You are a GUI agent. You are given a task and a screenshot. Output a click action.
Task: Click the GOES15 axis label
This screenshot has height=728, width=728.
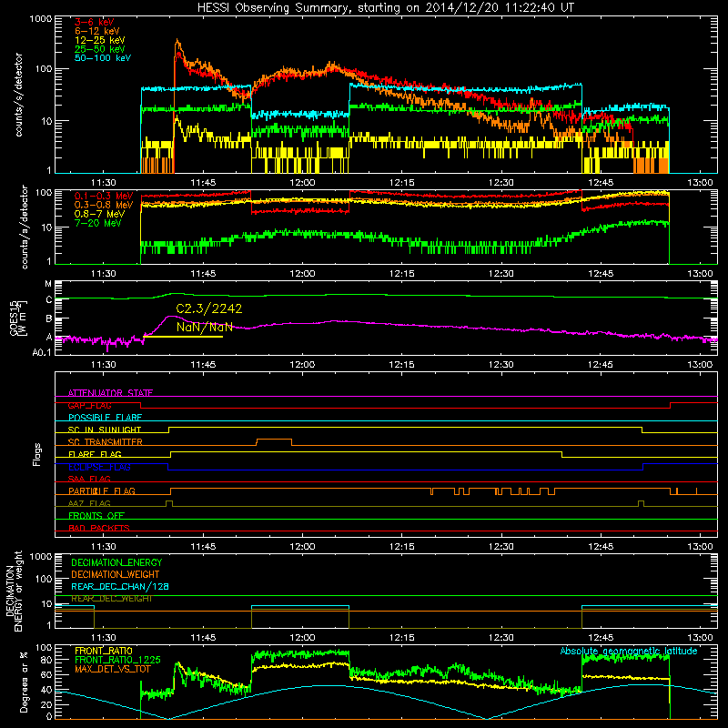14,318
